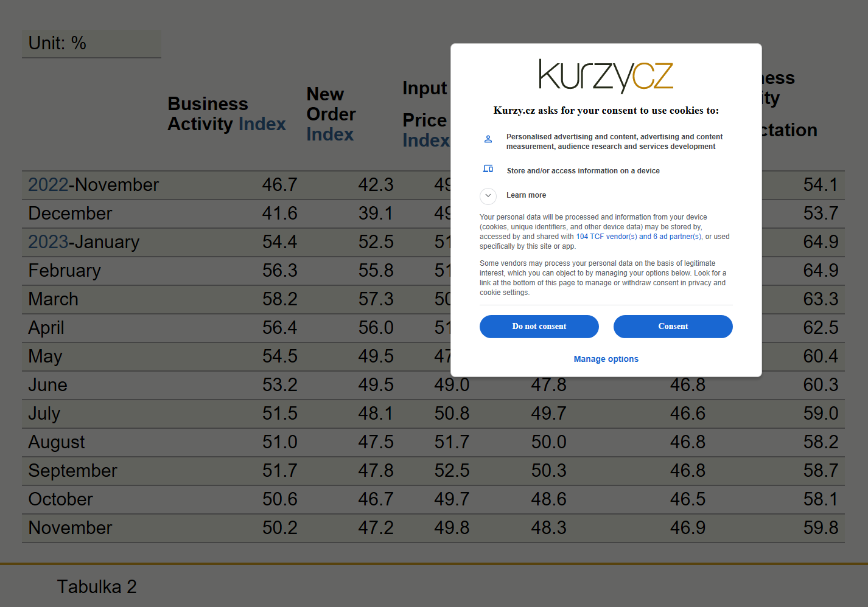
Task: Accept cookies with the Consent button
Action: click(673, 327)
